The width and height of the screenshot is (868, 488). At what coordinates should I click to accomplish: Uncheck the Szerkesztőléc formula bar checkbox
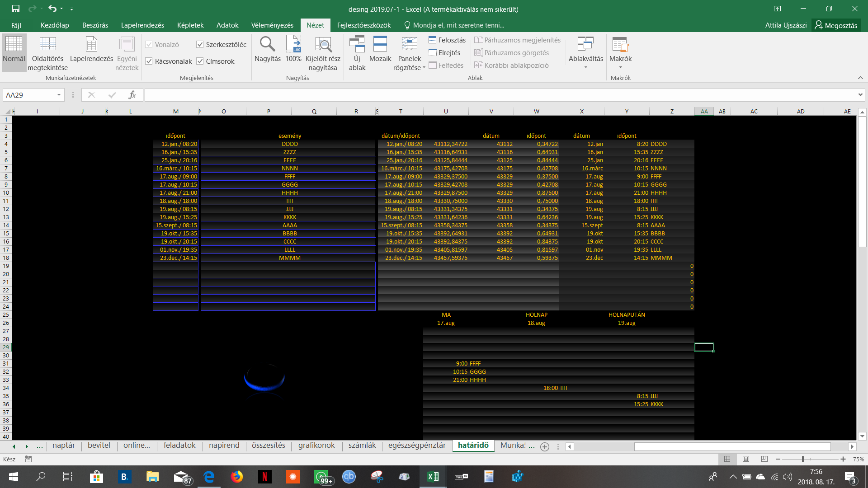pos(200,44)
